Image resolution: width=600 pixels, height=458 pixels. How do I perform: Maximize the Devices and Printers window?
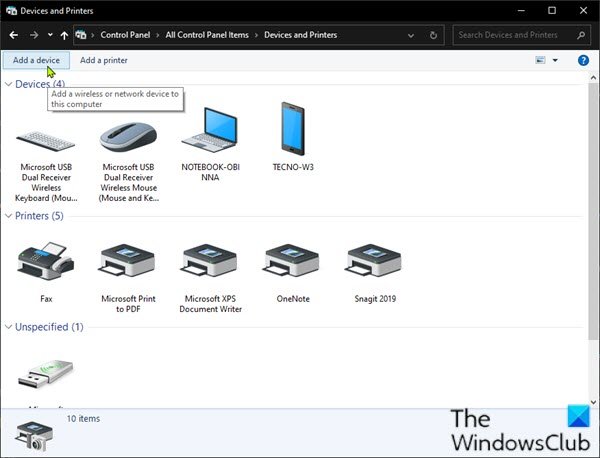point(552,11)
